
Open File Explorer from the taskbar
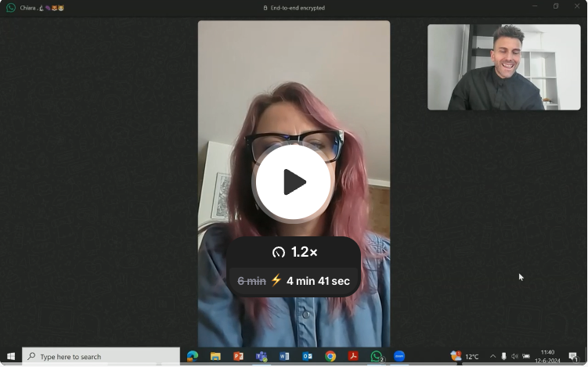pos(215,357)
